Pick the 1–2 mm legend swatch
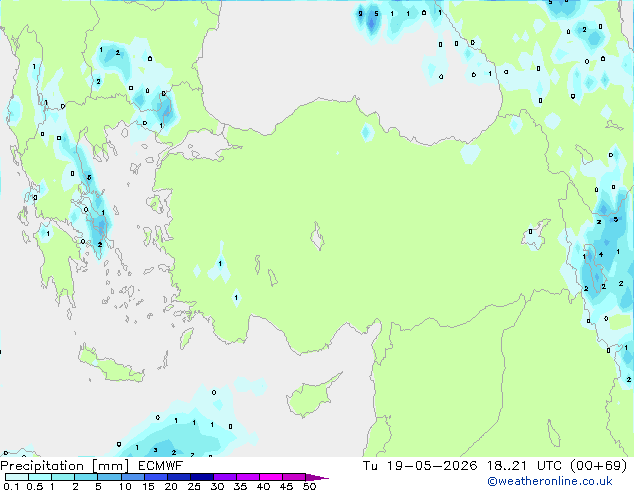Image resolution: width=634 pixels, height=490 pixels. pos(63,477)
